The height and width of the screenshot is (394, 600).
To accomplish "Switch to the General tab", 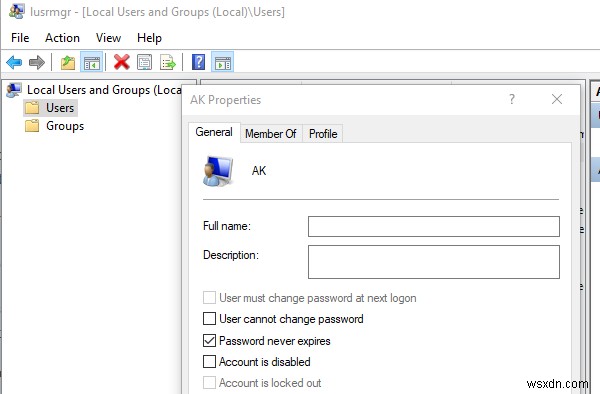I will [214, 132].
